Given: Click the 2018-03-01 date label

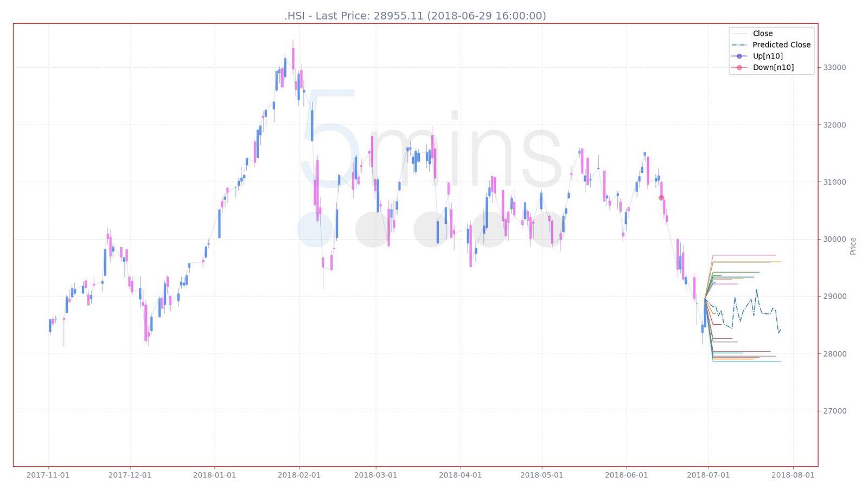Looking at the screenshot, I should tap(375, 475).
